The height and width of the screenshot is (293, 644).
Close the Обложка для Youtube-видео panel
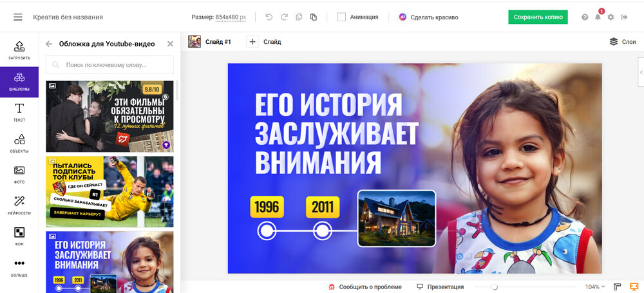pyautogui.click(x=170, y=44)
